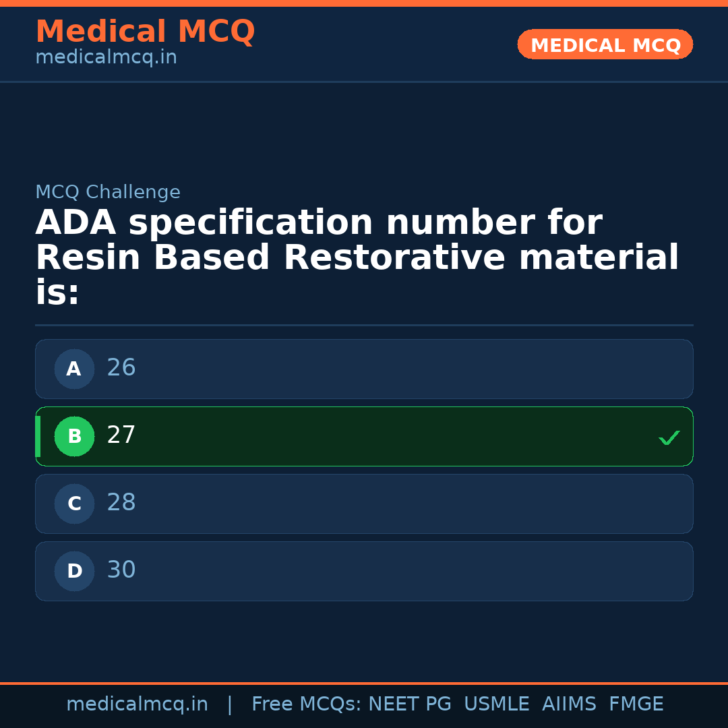The height and width of the screenshot is (728, 728).
Task: Click the orange "Medical MCQ" header title
Action: [145, 32]
